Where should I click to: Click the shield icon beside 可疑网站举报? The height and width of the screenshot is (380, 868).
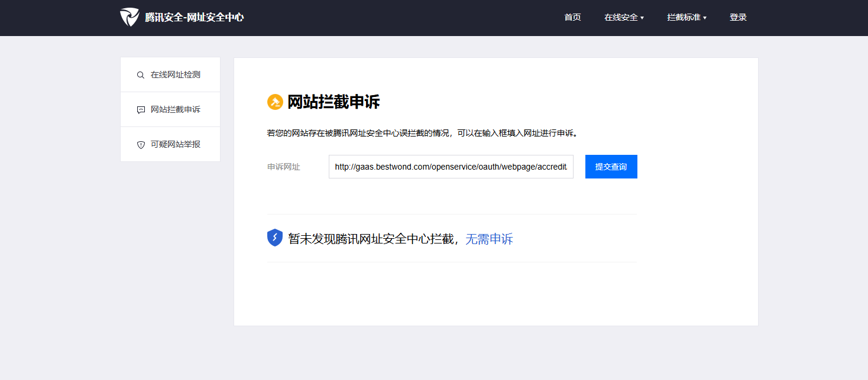coord(141,145)
